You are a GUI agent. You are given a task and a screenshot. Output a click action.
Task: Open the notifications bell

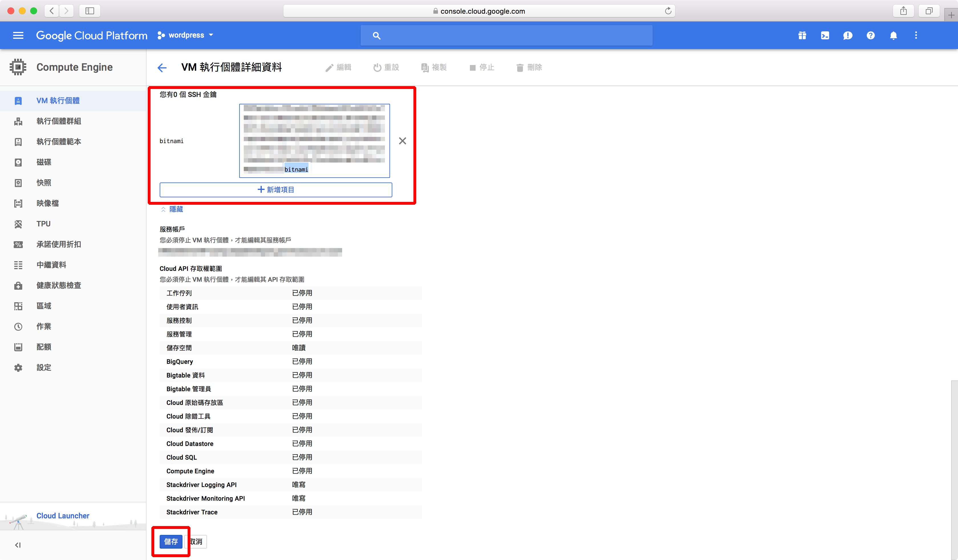click(893, 35)
